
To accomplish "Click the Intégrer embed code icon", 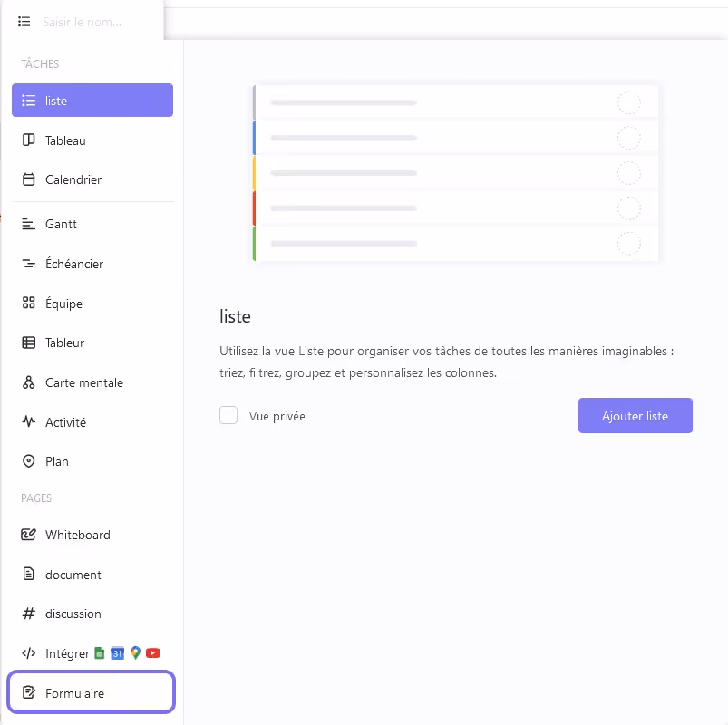I will [x=28, y=653].
